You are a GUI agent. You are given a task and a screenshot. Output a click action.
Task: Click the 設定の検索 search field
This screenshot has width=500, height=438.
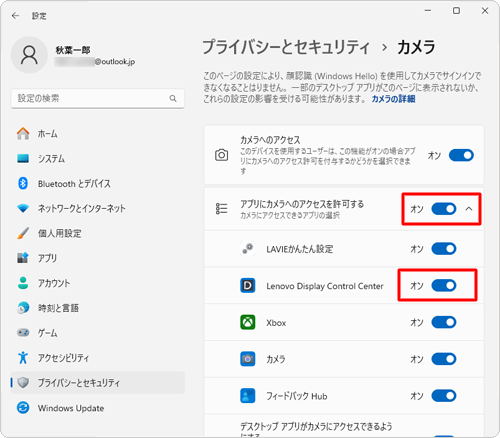(97, 98)
